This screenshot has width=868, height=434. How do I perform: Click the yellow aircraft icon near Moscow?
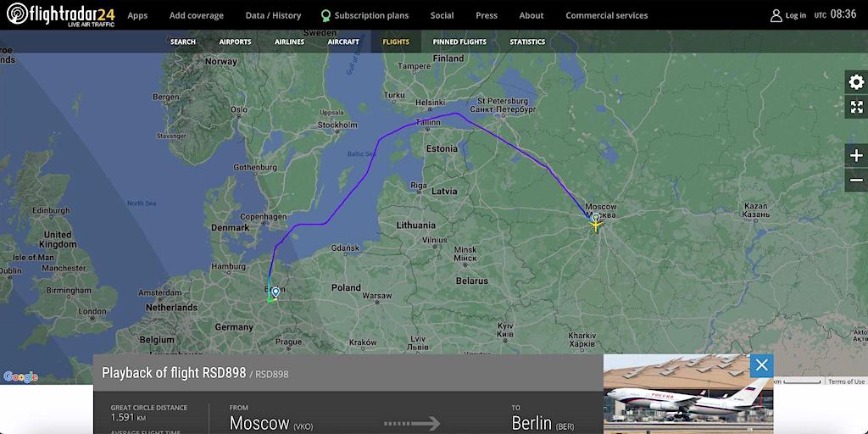[596, 224]
